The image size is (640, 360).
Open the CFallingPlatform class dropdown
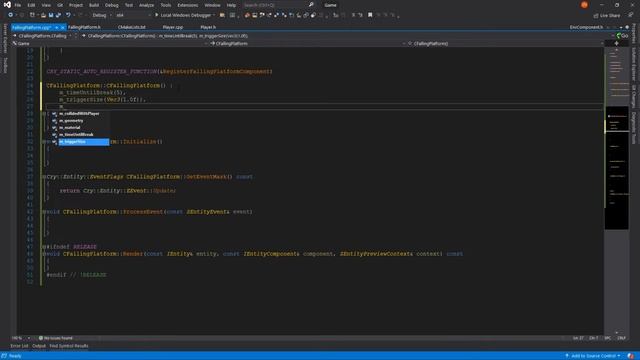click(x=308, y=43)
